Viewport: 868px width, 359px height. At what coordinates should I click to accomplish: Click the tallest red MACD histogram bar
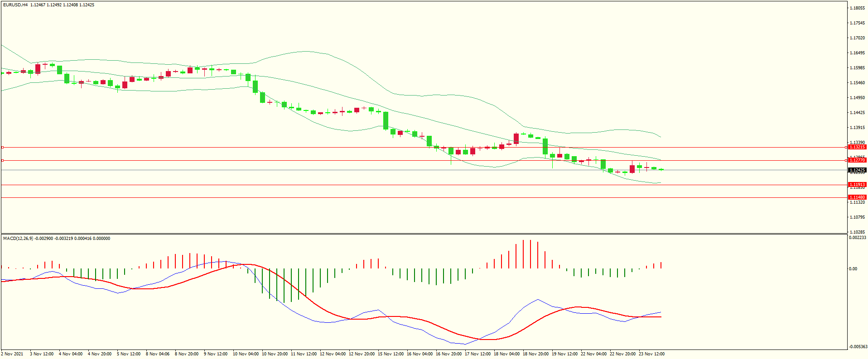[x=523, y=254]
